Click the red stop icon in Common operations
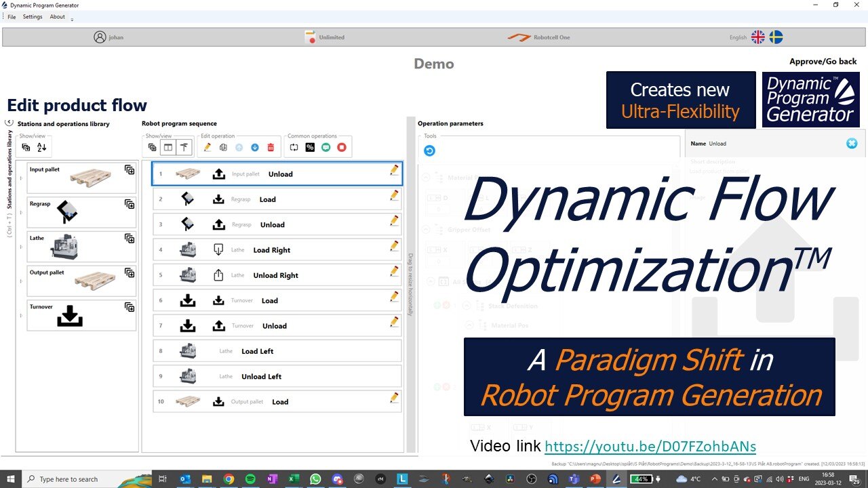868x488 pixels. pyautogui.click(x=342, y=147)
